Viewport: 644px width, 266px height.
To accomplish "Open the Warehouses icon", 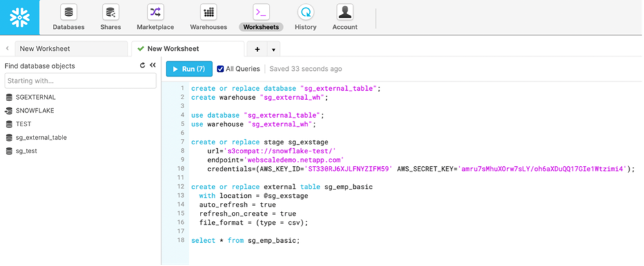I will (208, 12).
